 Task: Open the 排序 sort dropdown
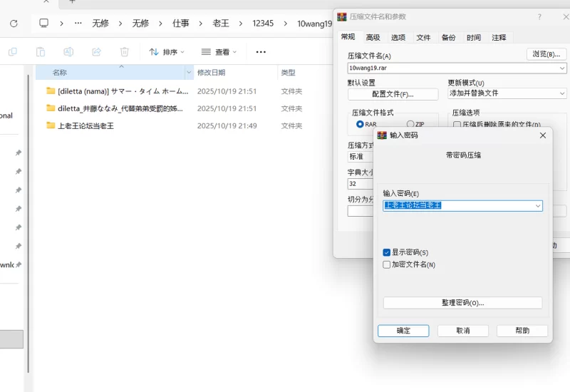(x=167, y=52)
